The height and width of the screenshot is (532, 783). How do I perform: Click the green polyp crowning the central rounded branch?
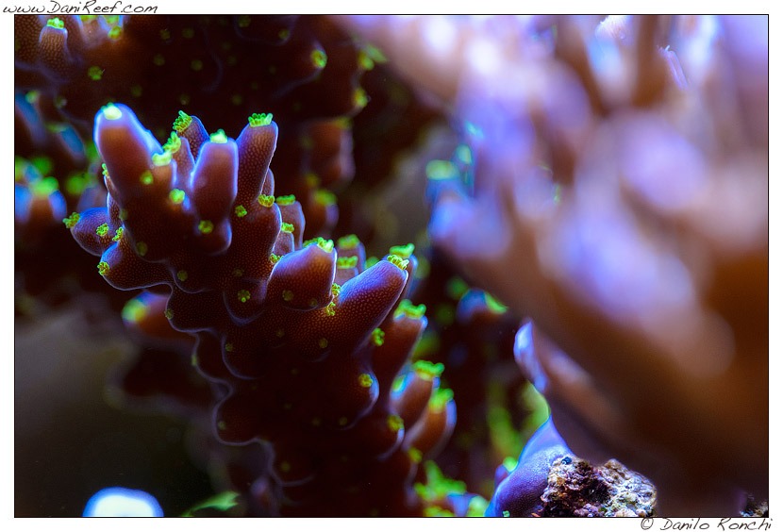(x=319, y=243)
